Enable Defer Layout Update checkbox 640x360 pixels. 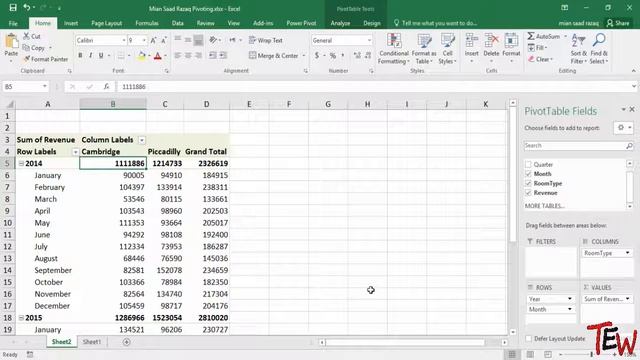coord(529,338)
